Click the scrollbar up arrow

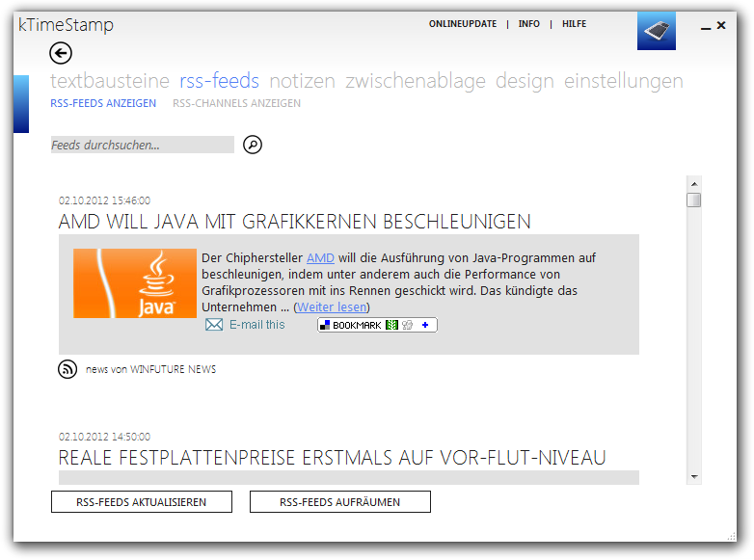(x=694, y=184)
